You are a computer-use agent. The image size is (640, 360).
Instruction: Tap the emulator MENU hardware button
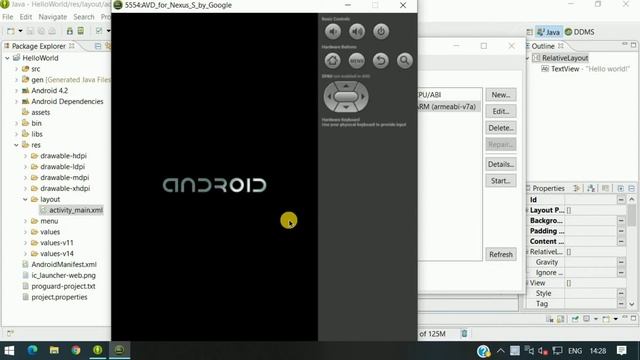357,61
